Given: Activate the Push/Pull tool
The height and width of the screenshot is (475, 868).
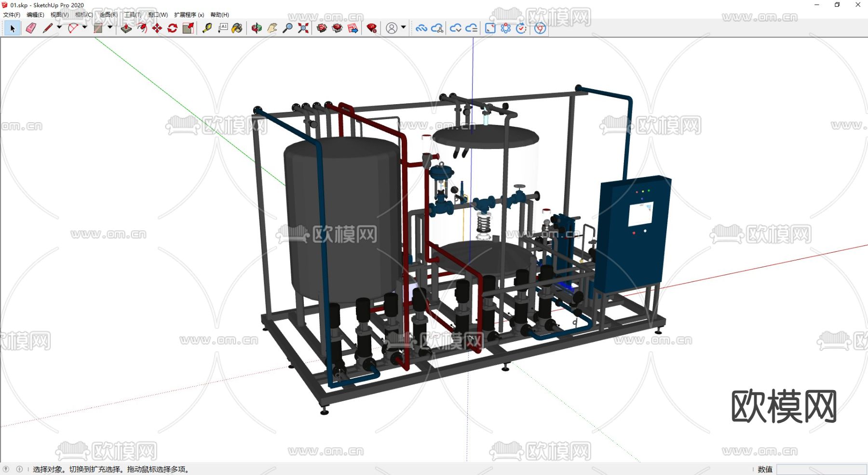Looking at the screenshot, I should 126,28.
